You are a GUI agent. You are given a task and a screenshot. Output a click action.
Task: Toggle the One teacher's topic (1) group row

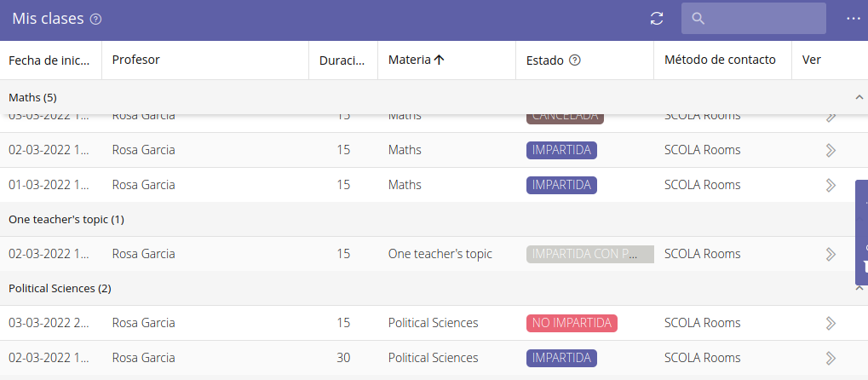[66, 220]
